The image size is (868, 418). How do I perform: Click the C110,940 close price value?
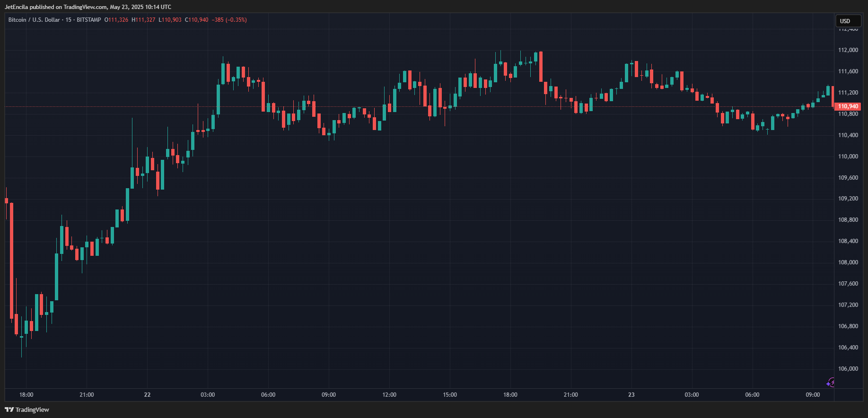pos(196,20)
